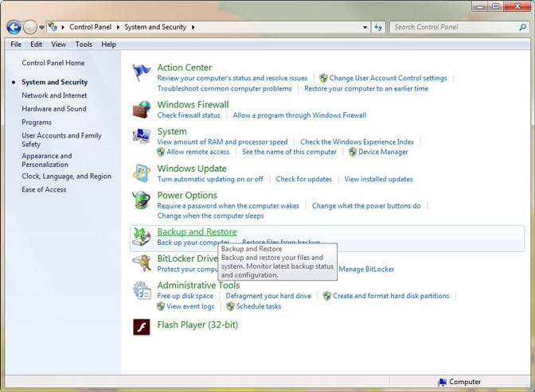Click Check the Windows Experience Index
Screen dimensions: 535x392
click(357, 142)
